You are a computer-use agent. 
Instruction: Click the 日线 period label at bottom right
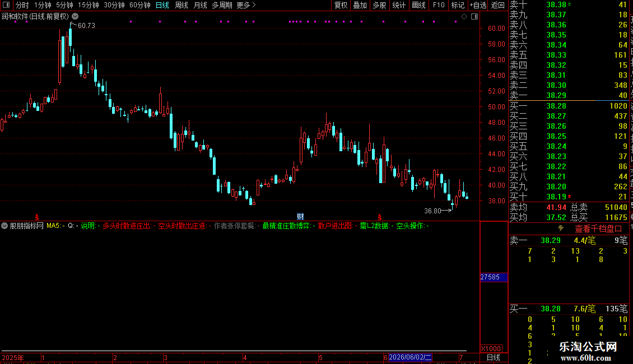click(x=494, y=357)
